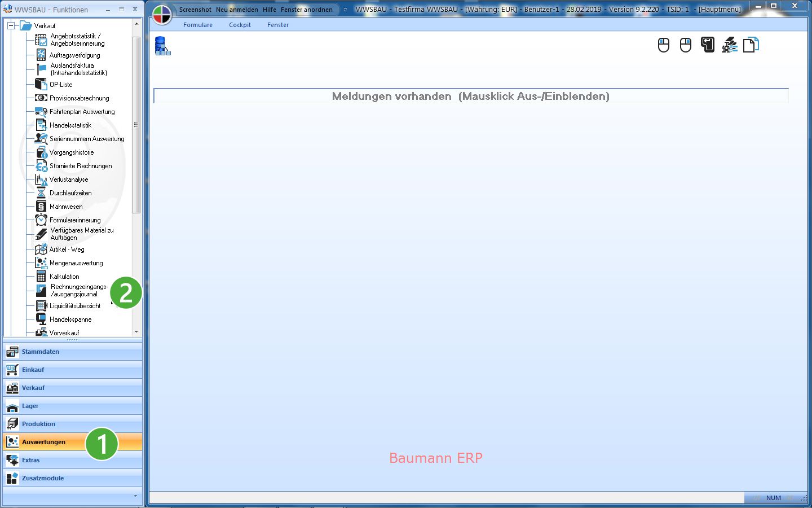Click the copy documents toolbar icon
Screen dimensions: 812x508
[x=751, y=45]
